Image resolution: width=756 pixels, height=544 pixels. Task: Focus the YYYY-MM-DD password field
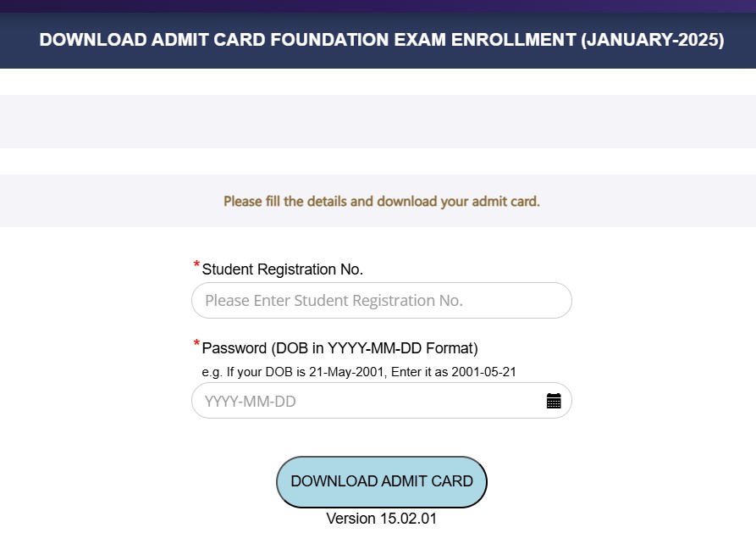[x=364, y=401]
